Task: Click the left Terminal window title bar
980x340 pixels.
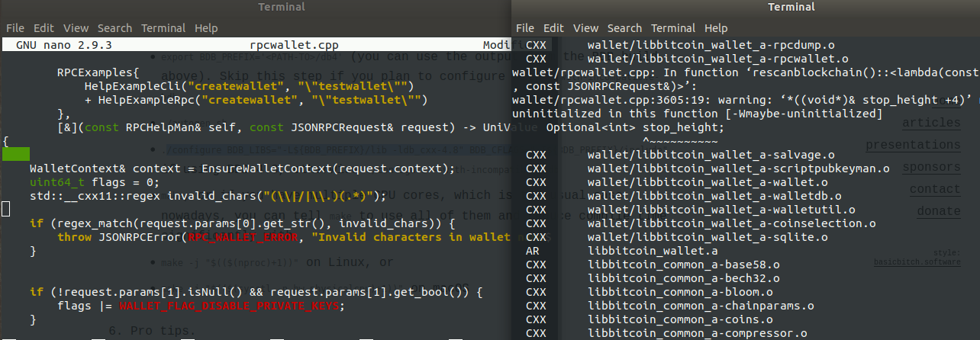Action: [x=256, y=8]
